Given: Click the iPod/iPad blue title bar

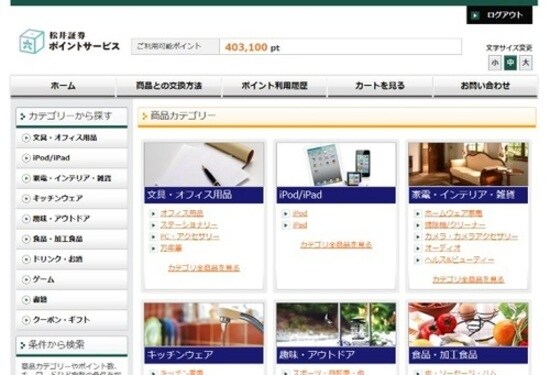Looking at the screenshot, I should [x=336, y=195].
